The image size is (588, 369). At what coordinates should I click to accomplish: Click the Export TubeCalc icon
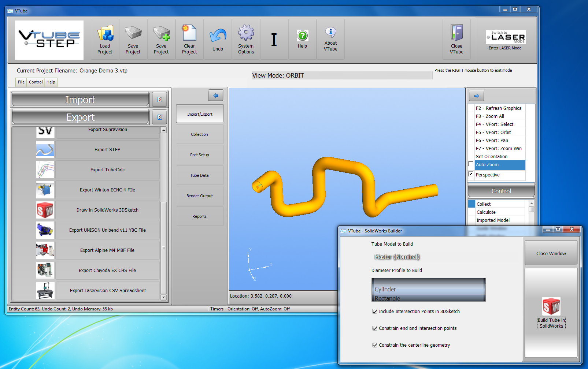coord(45,169)
